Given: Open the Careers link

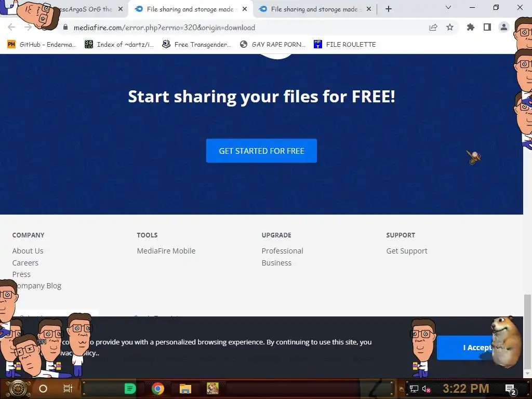Looking at the screenshot, I should pyautogui.click(x=25, y=262).
